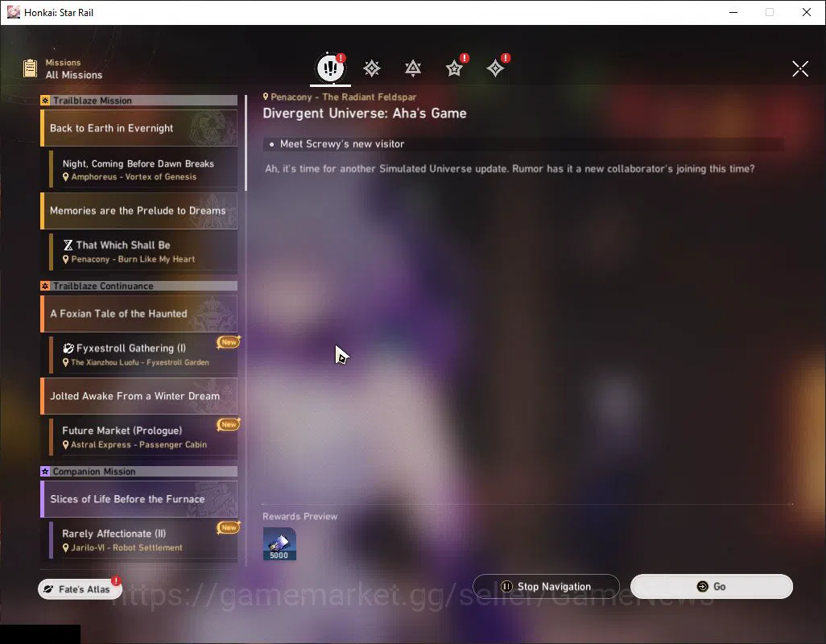Click the Companion Mission header star icon
Viewport: 826px width, 644px height.
(45, 471)
